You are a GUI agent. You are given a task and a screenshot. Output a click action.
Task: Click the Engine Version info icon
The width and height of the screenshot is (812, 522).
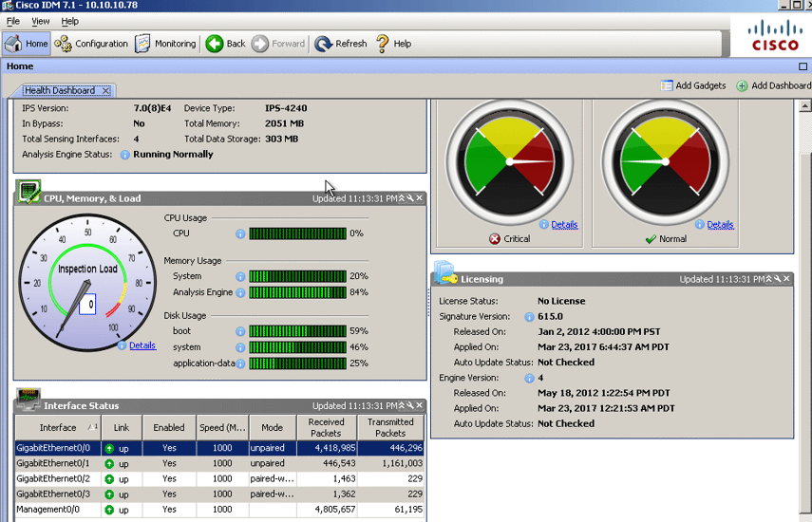click(x=529, y=379)
